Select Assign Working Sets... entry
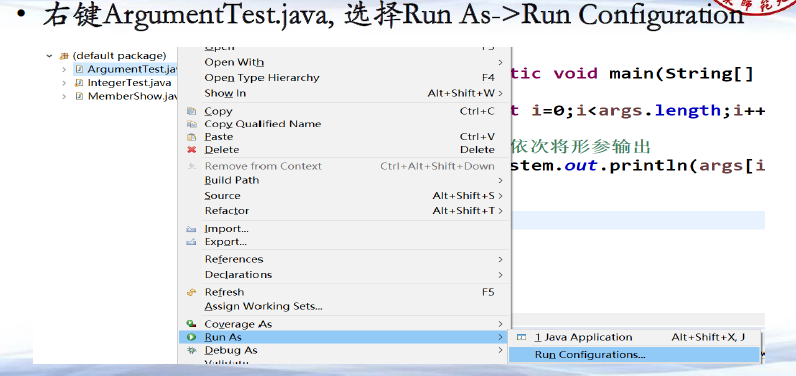The image size is (796, 376). click(344, 306)
